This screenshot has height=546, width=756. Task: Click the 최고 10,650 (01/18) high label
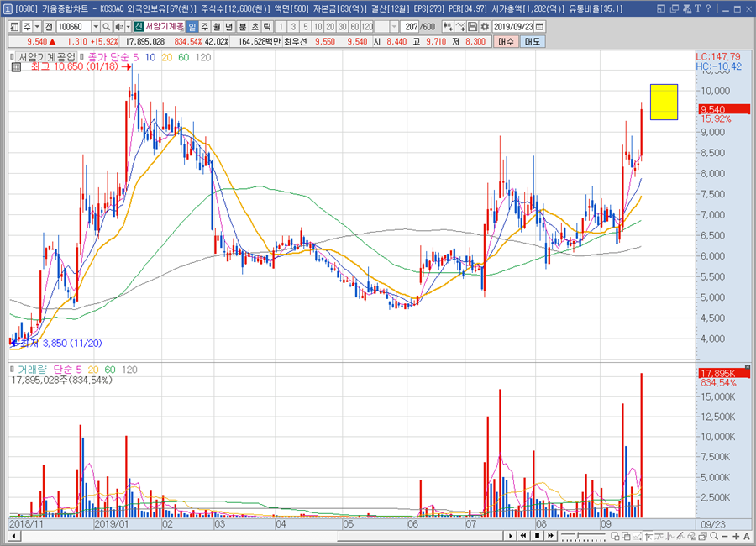click(x=74, y=66)
